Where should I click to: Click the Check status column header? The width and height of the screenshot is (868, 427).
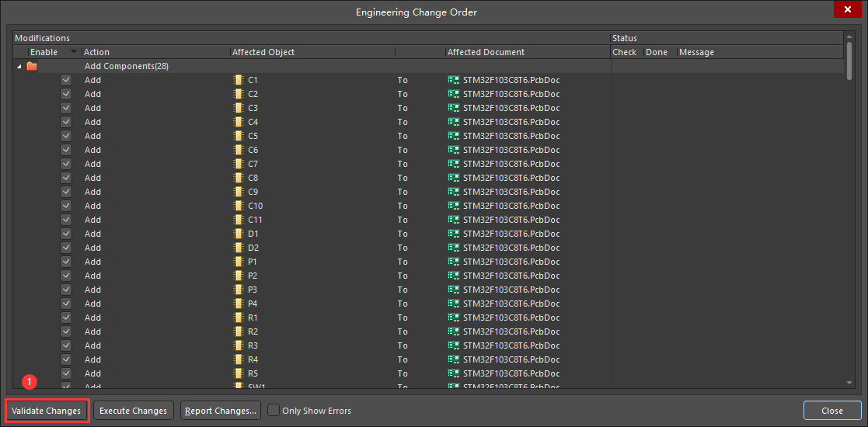point(626,52)
